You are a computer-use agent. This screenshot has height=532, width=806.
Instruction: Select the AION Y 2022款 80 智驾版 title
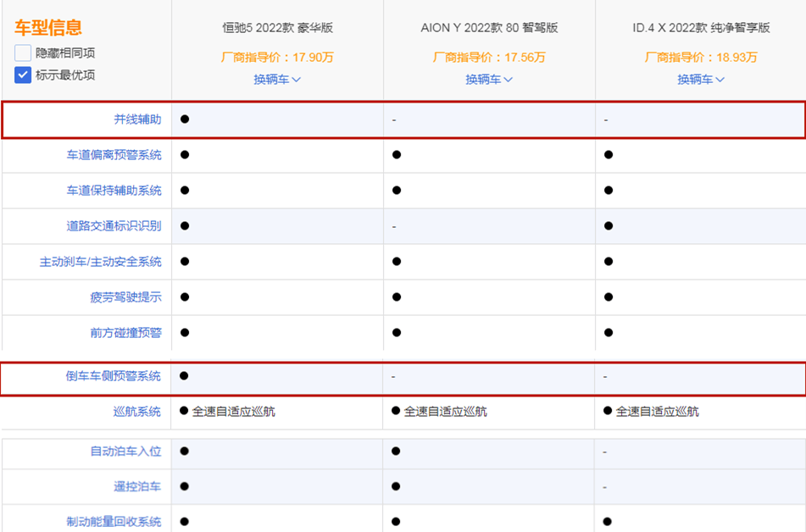[489, 28]
